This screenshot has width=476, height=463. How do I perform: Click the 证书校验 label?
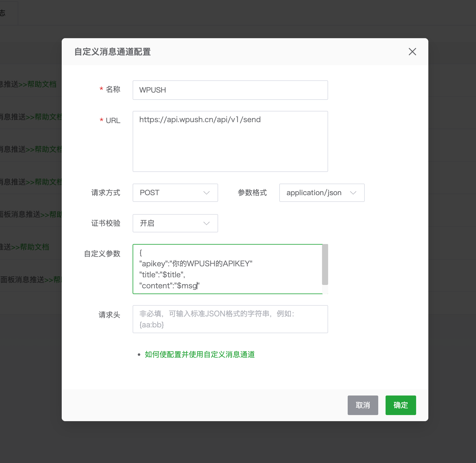(106, 223)
